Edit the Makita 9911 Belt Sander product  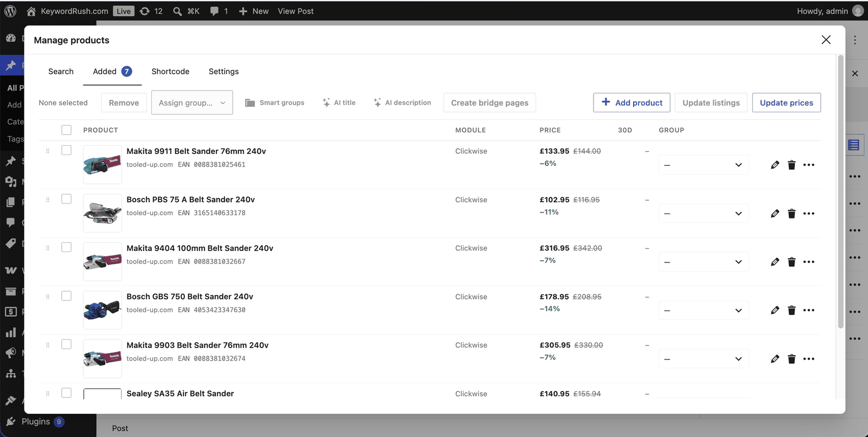(x=775, y=165)
